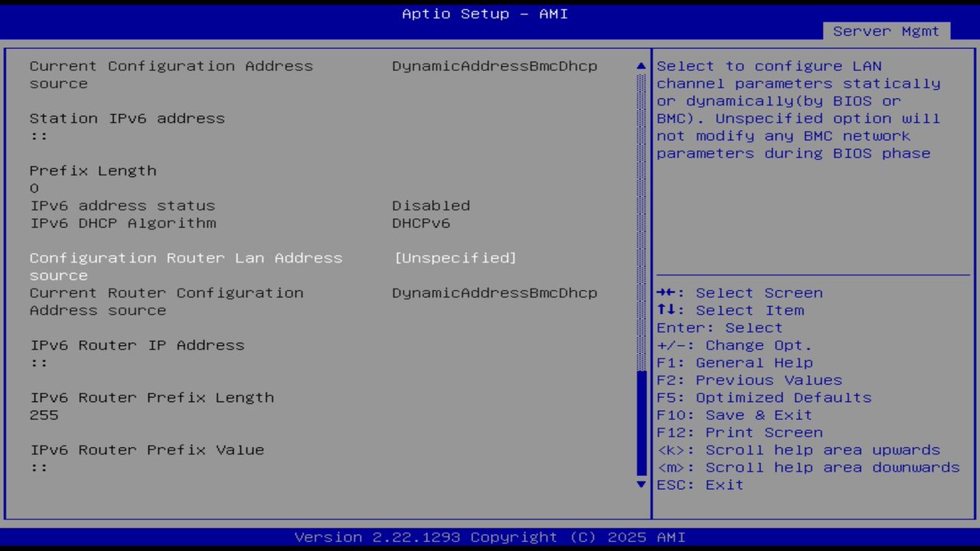The image size is (980, 551).
Task: Click the ESC Exit help entry
Action: click(698, 484)
